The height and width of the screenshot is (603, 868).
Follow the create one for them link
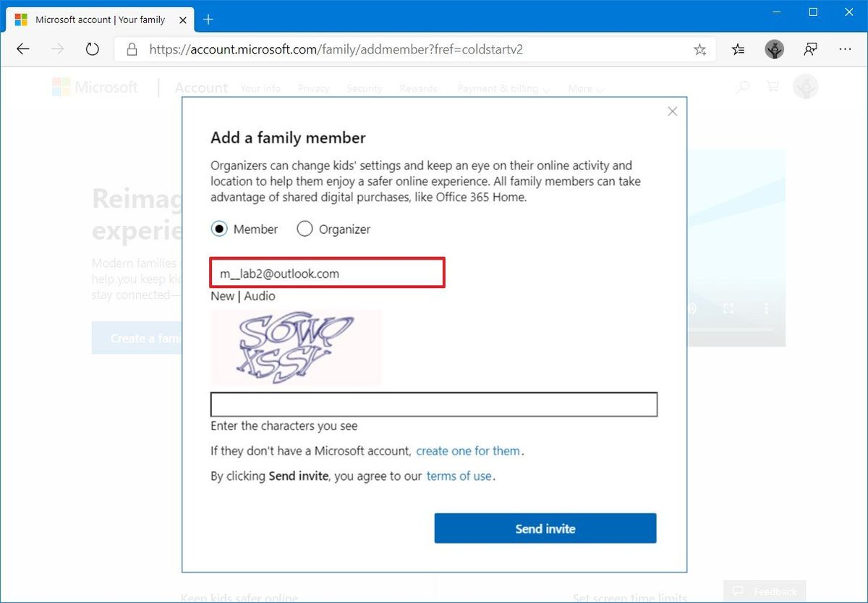coord(469,450)
